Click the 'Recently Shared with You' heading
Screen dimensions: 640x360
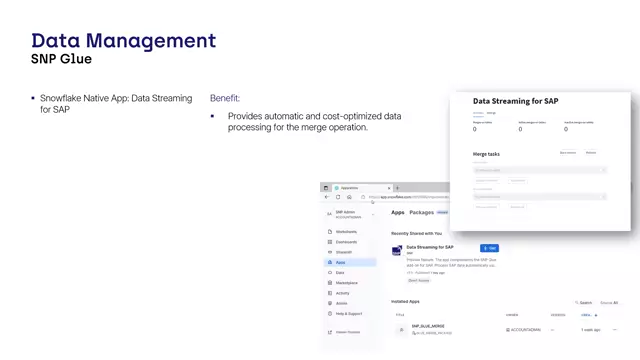click(x=416, y=233)
